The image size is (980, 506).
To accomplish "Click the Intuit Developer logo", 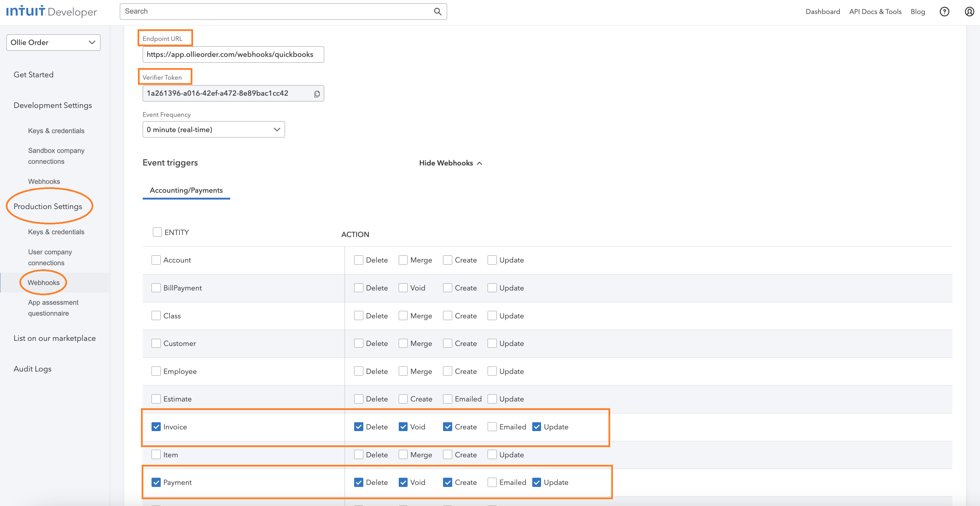I will 51,12.
